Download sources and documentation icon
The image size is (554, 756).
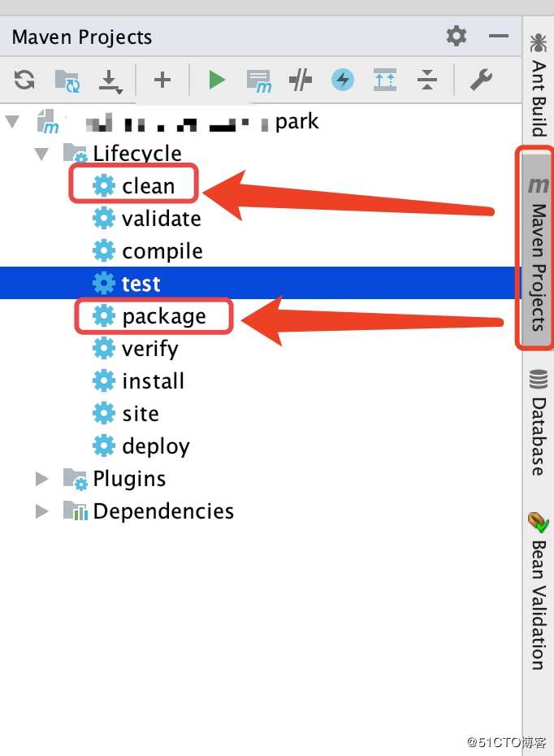click(110, 81)
